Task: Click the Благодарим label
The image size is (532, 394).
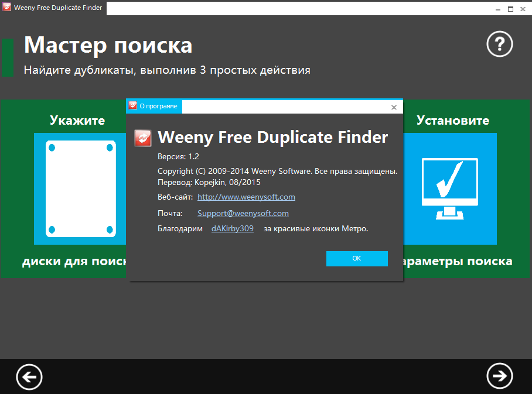Action: tap(180, 229)
